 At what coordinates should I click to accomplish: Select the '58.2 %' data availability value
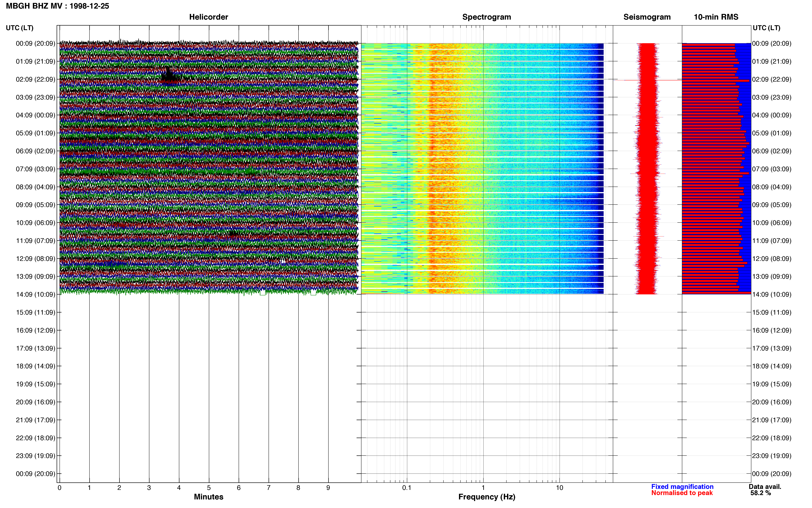pyautogui.click(x=761, y=493)
